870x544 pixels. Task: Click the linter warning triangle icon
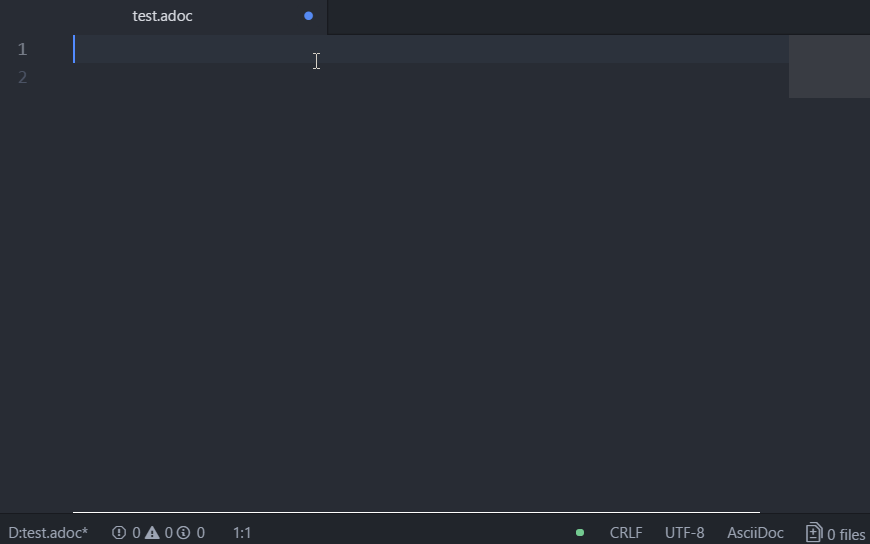pos(152,533)
